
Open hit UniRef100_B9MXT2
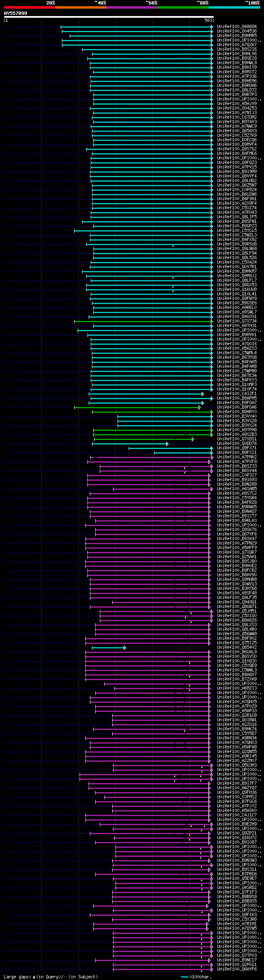pyautogui.click(x=237, y=72)
